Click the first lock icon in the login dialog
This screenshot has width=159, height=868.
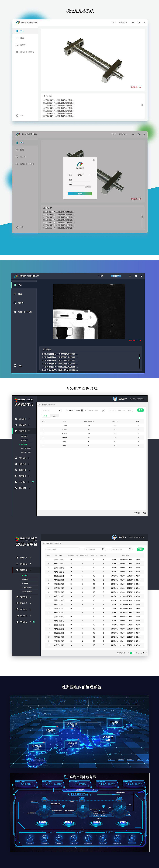(x=70, y=180)
